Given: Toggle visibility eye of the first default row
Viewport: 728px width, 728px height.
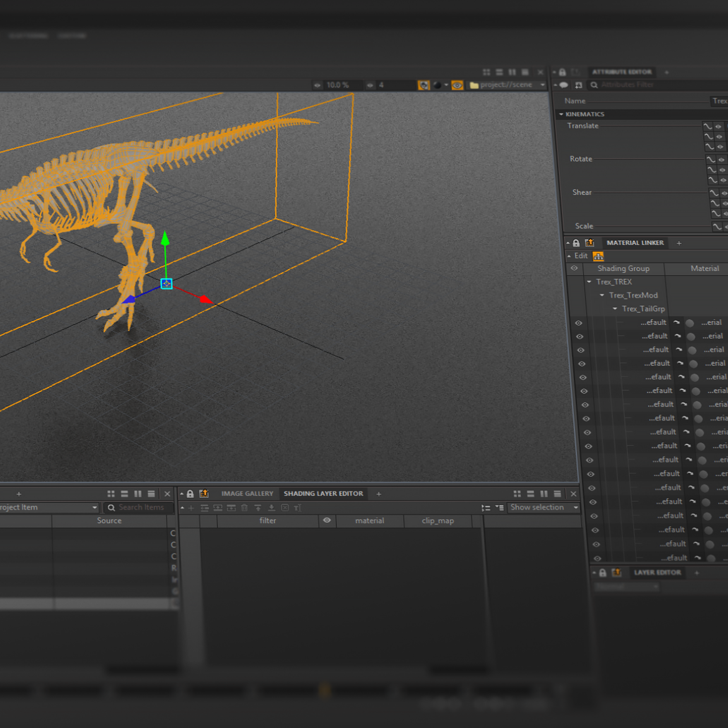Looking at the screenshot, I should coord(578,323).
